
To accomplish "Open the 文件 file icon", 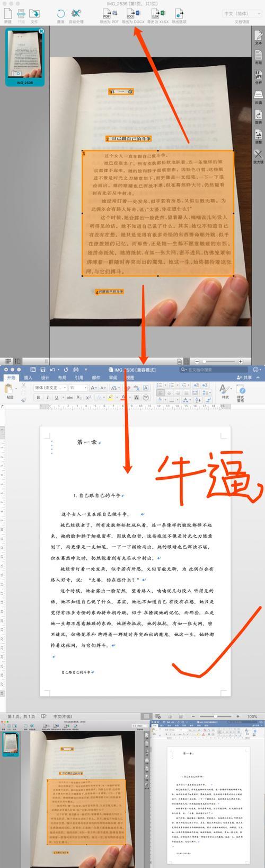I will click(x=34, y=15).
